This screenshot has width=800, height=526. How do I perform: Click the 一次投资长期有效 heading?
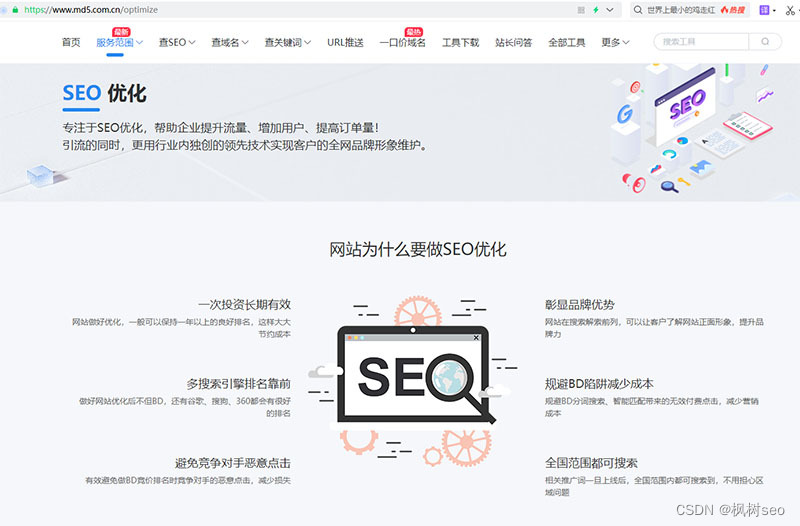coord(244,305)
